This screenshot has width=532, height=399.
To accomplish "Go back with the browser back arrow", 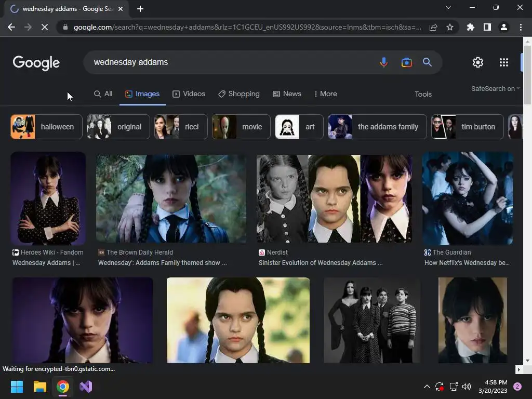I will click(x=11, y=27).
